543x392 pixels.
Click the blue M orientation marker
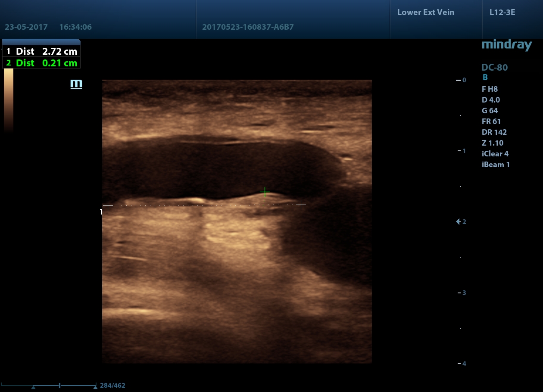click(x=76, y=84)
